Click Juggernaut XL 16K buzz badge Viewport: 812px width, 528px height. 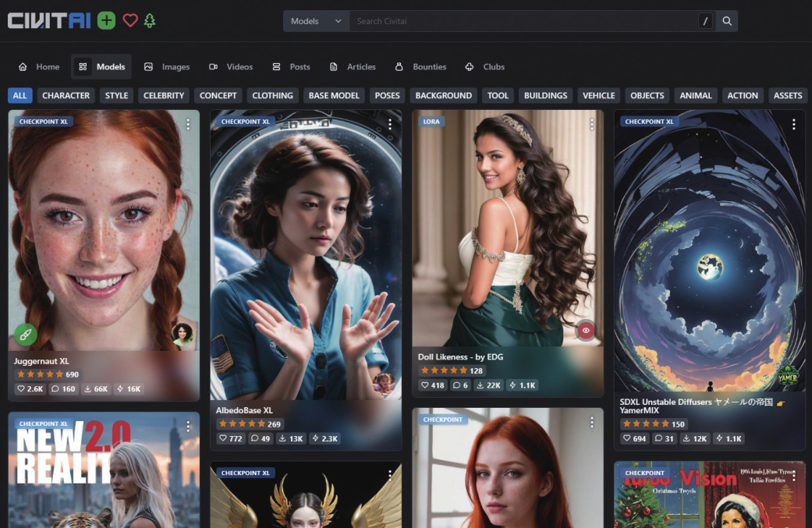pyautogui.click(x=129, y=388)
